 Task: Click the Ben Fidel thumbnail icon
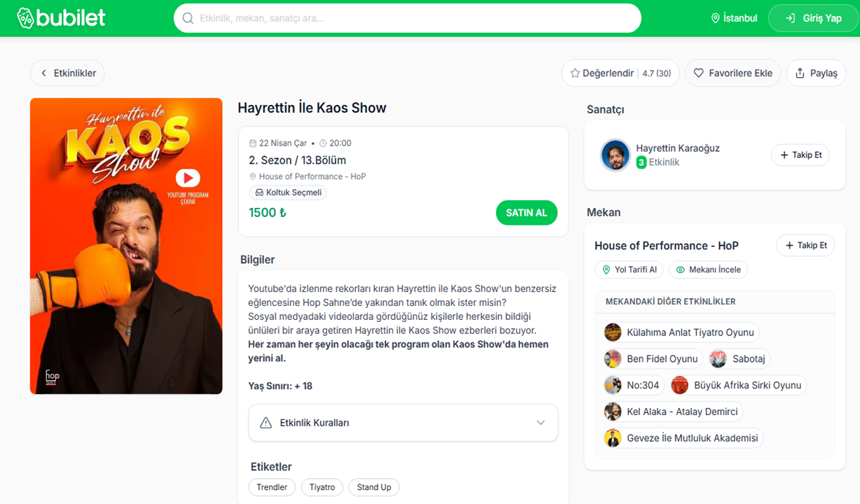pos(613,359)
